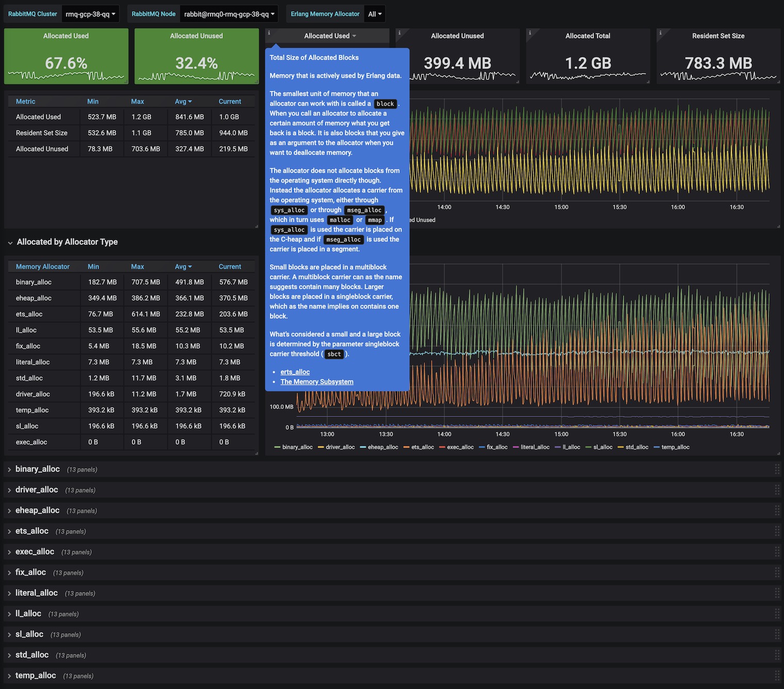Viewport: 784px width, 689px height.
Task: Click the drag handle on ets_alloc row
Action: tap(777, 531)
